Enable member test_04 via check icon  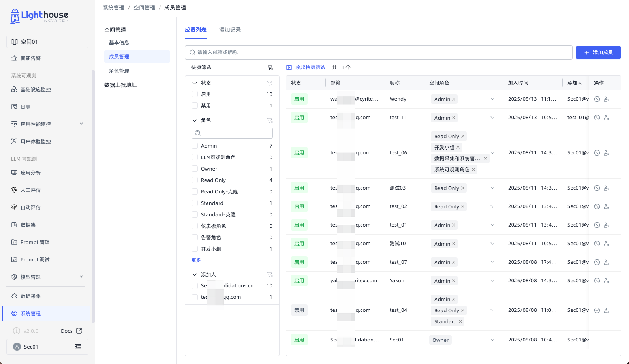click(x=597, y=310)
